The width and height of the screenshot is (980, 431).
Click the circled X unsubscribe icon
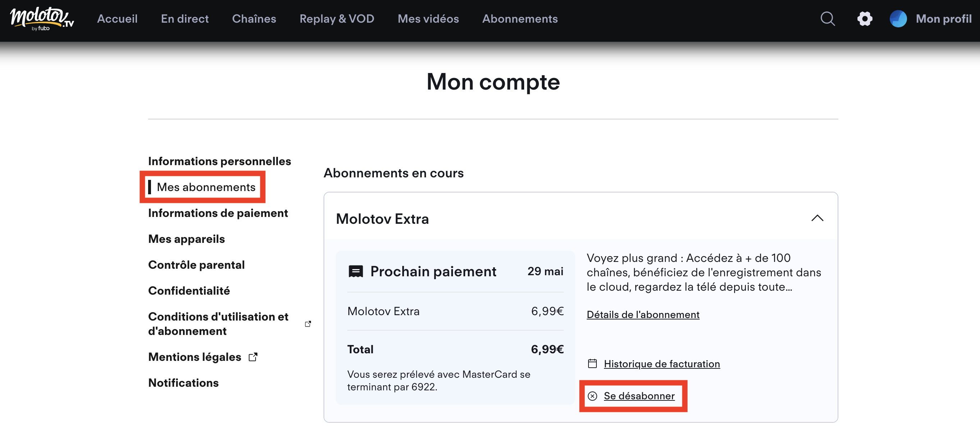point(592,396)
